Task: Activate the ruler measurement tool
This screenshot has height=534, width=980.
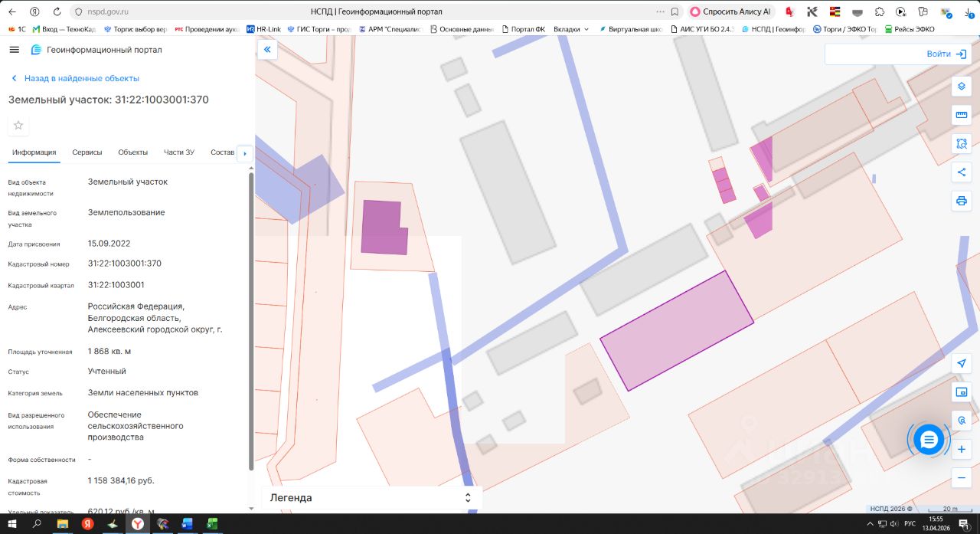Action: tap(962, 115)
